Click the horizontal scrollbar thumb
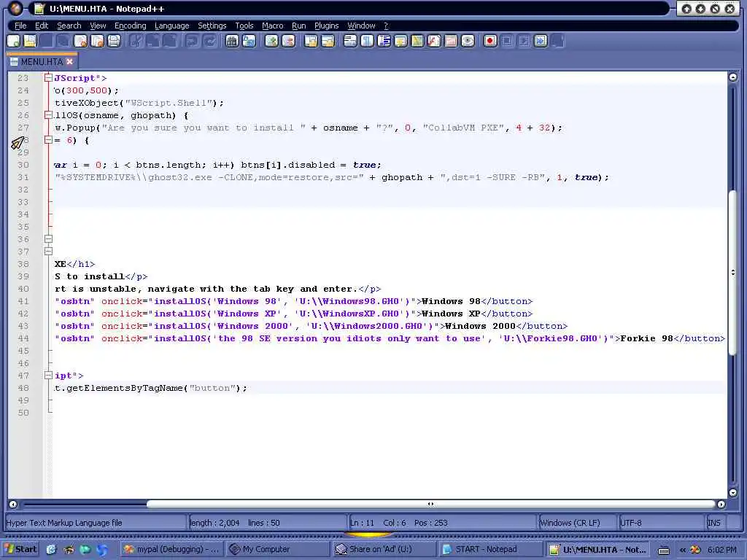This screenshot has height=560, width=747. click(430, 505)
